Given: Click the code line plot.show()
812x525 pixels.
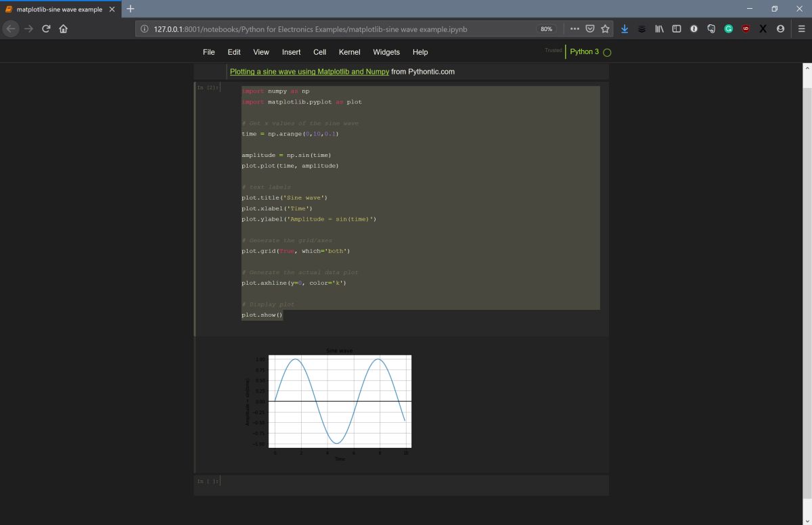Looking at the screenshot, I should point(262,315).
